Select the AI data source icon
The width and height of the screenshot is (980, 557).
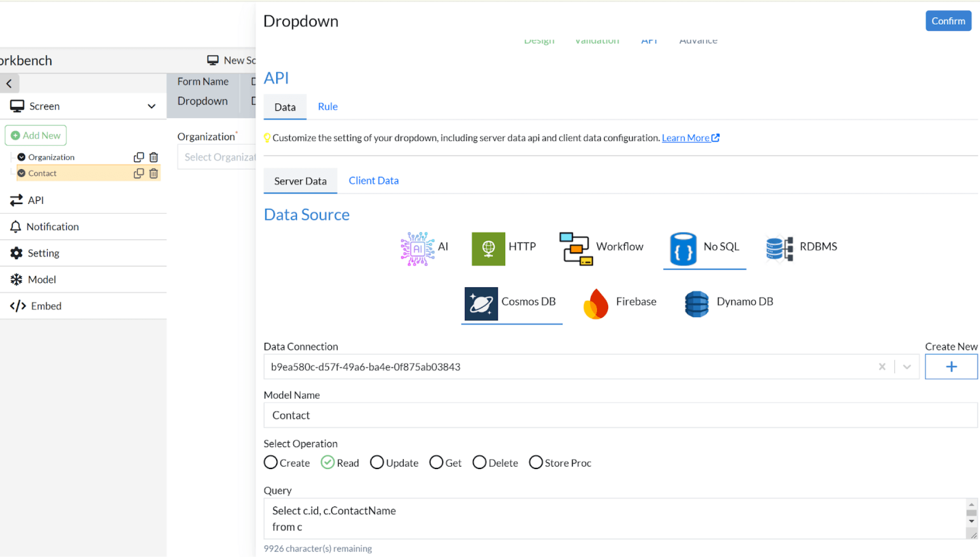coord(417,249)
